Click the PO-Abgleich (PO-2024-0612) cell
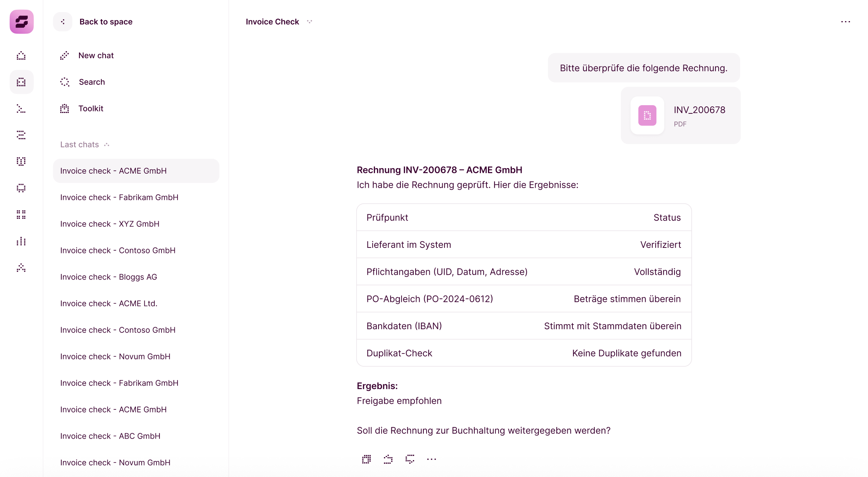The image size is (868, 477). click(x=430, y=299)
